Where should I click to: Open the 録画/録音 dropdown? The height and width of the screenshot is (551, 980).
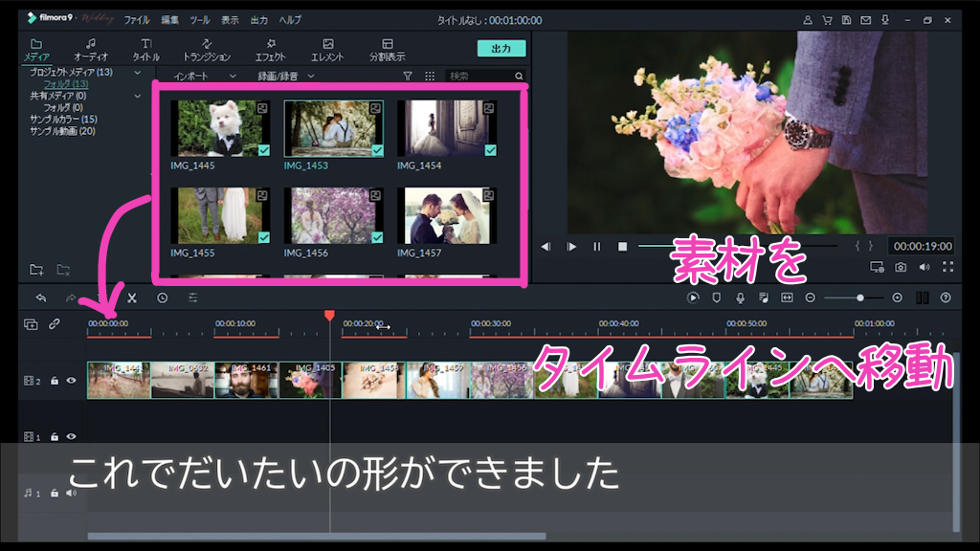click(285, 76)
